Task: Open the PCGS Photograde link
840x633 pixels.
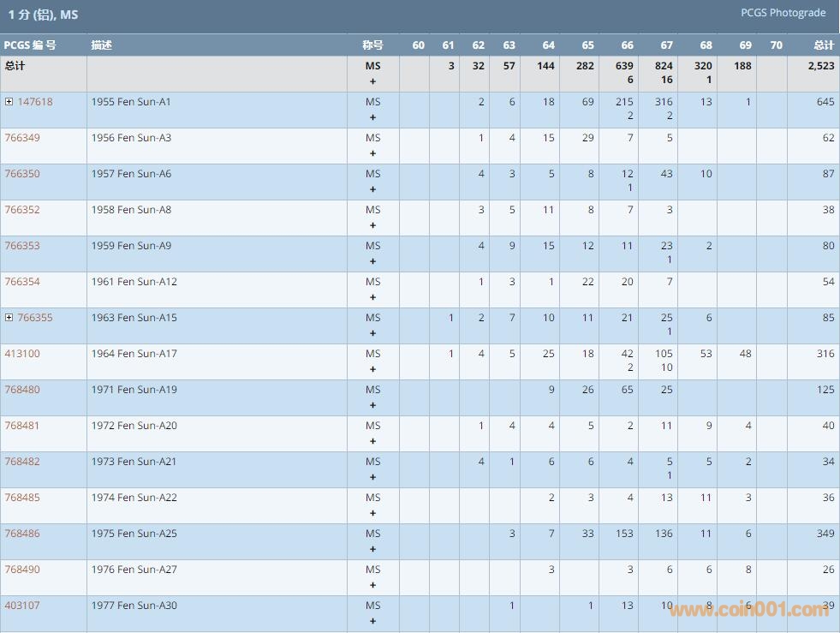Action: click(783, 13)
